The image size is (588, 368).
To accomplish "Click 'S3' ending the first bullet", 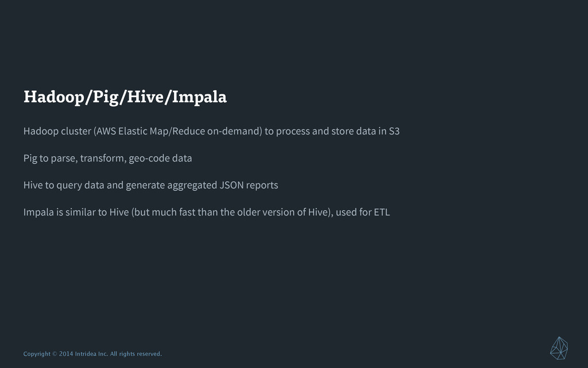I will [394, 131].
